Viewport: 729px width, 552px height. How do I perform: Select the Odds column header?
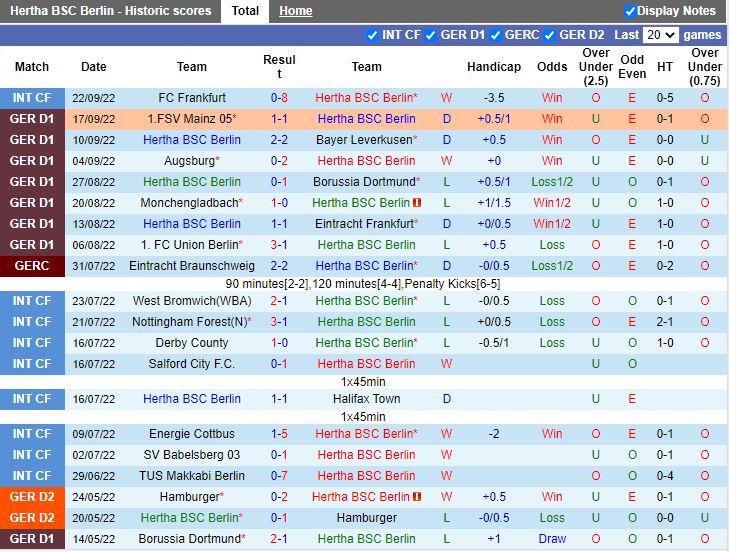pos(552,67)
